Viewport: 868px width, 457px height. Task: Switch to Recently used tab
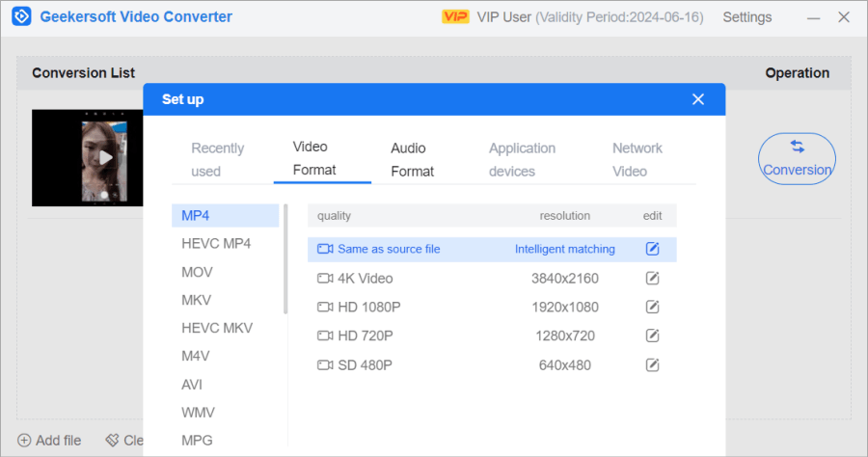pyautogui.click(x=218, y=160)
